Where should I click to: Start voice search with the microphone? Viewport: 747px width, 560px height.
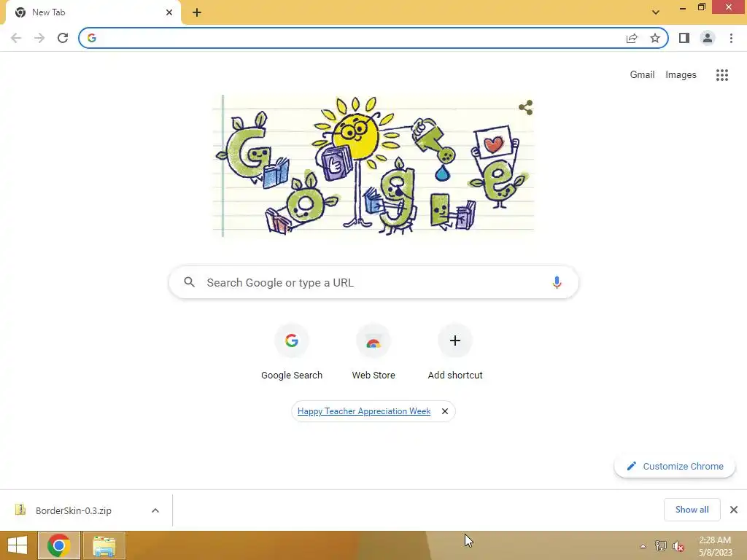pos(557,282)
